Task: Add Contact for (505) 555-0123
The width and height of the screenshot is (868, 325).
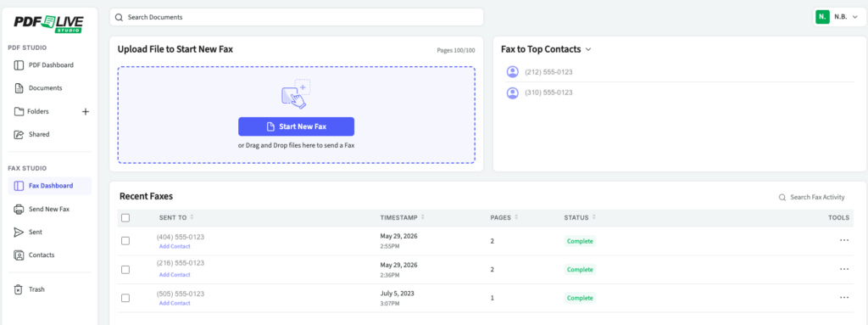Action: click(175, 304)
